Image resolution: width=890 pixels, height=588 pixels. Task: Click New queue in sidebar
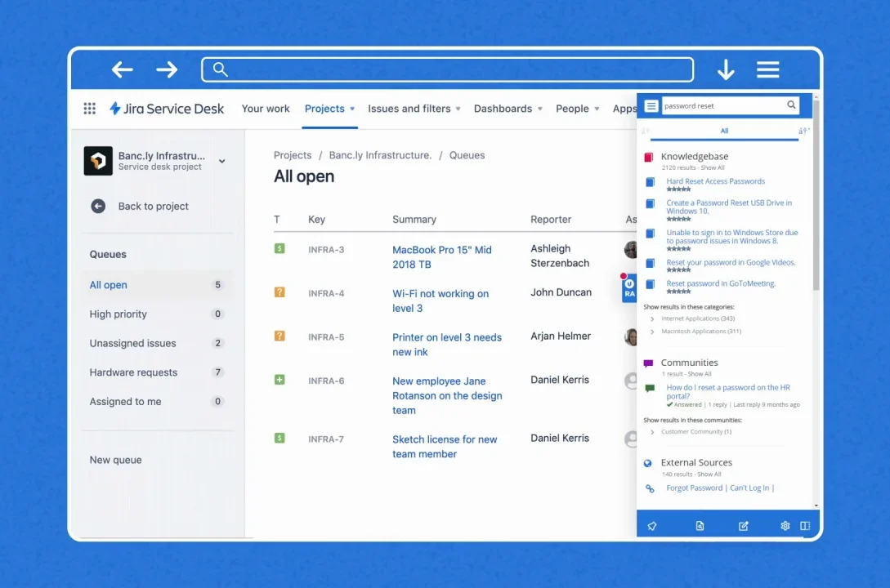(115, 460)
